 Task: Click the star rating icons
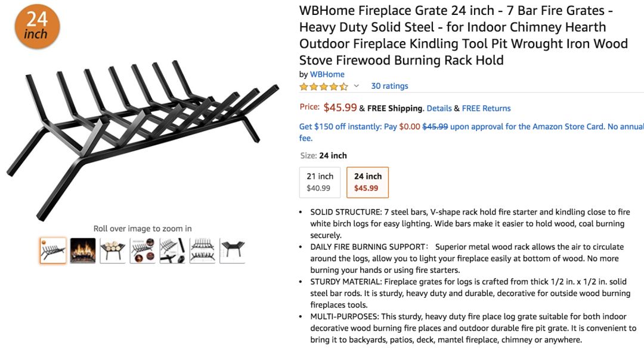(324, 86)
